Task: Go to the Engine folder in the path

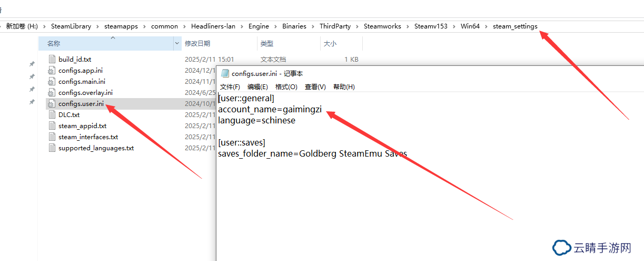Action: (x=259, y=26)
